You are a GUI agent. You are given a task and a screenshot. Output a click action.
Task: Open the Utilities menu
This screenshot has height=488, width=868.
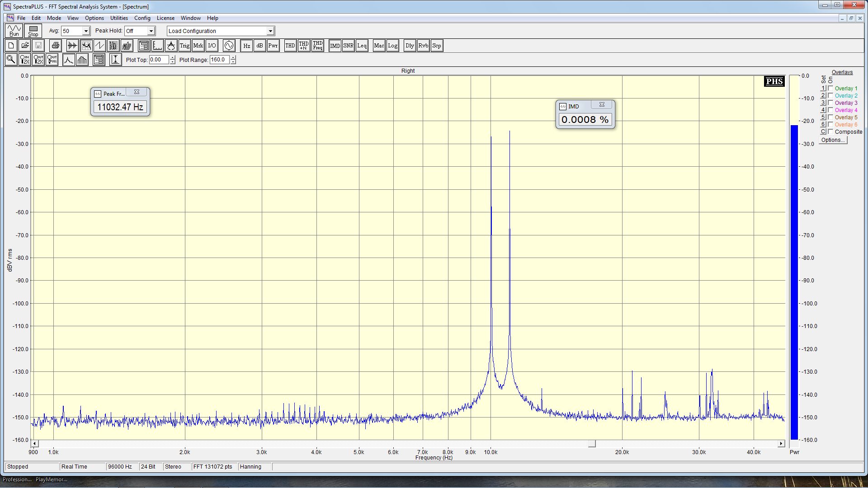tap(119, 18)
